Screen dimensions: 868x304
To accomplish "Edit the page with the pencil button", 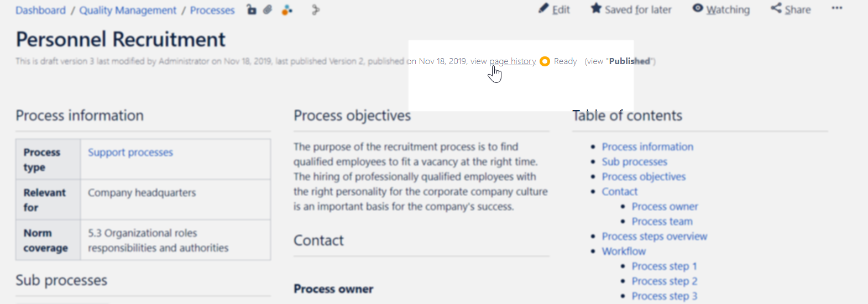I will [554, 9].
